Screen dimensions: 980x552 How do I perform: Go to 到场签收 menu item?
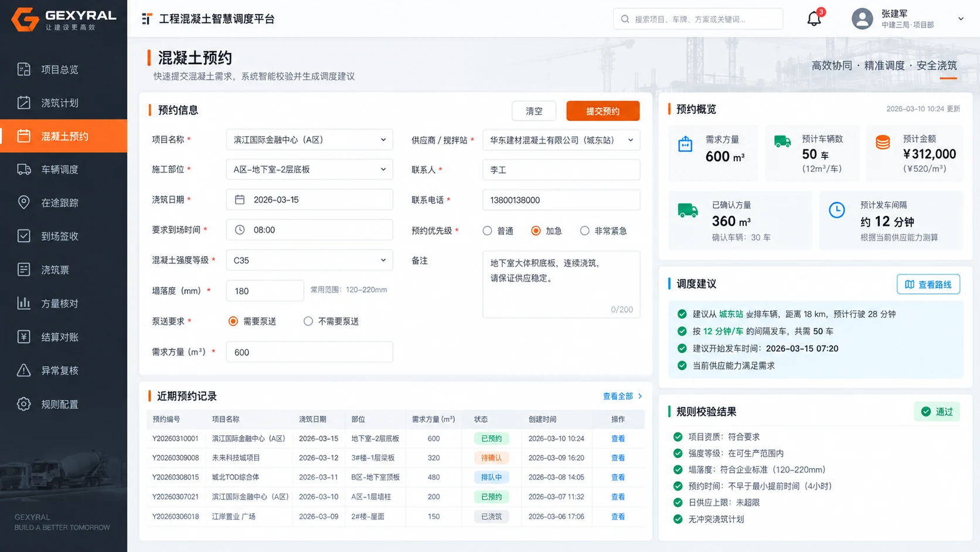pyautogui.click(x=63, y=236)
